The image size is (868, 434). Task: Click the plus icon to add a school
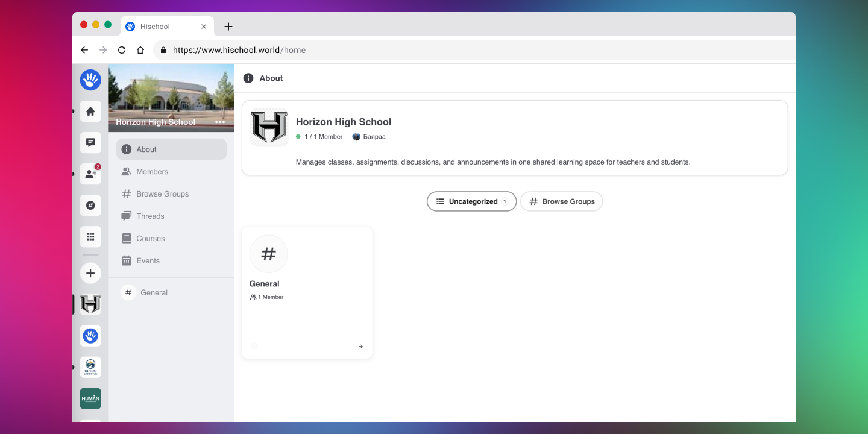90,273
